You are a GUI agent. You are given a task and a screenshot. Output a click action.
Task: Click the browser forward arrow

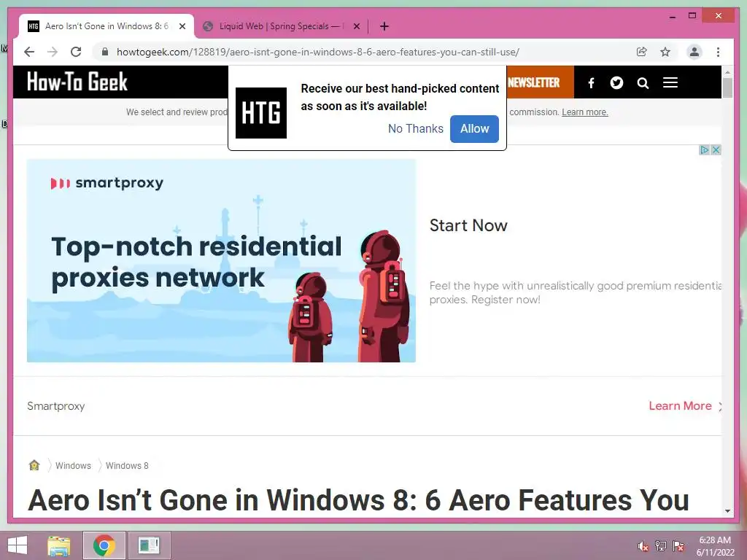[x=53, y=52]
